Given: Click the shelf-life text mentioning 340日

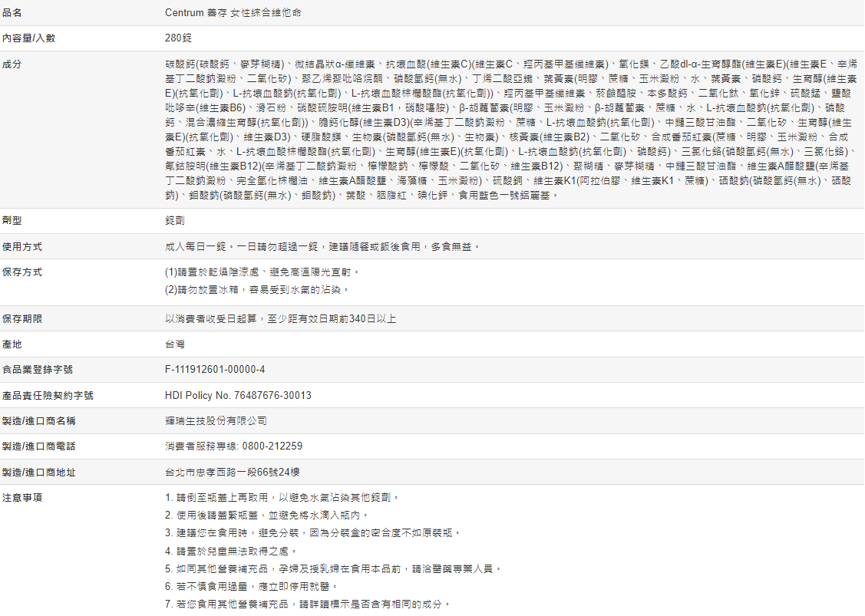Looking at the screenshot, I should (x=280, y=318).
